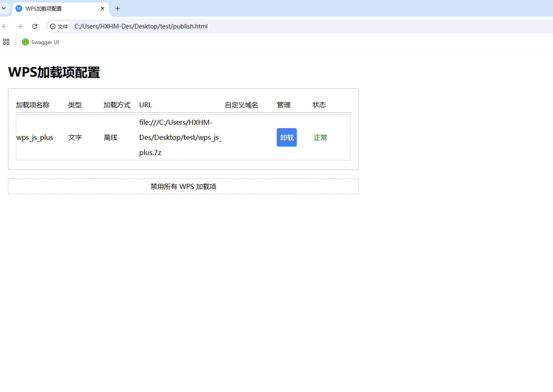
Task: Open the apps grid icon in bookmarks bar
Action: (x=6, y=42)
